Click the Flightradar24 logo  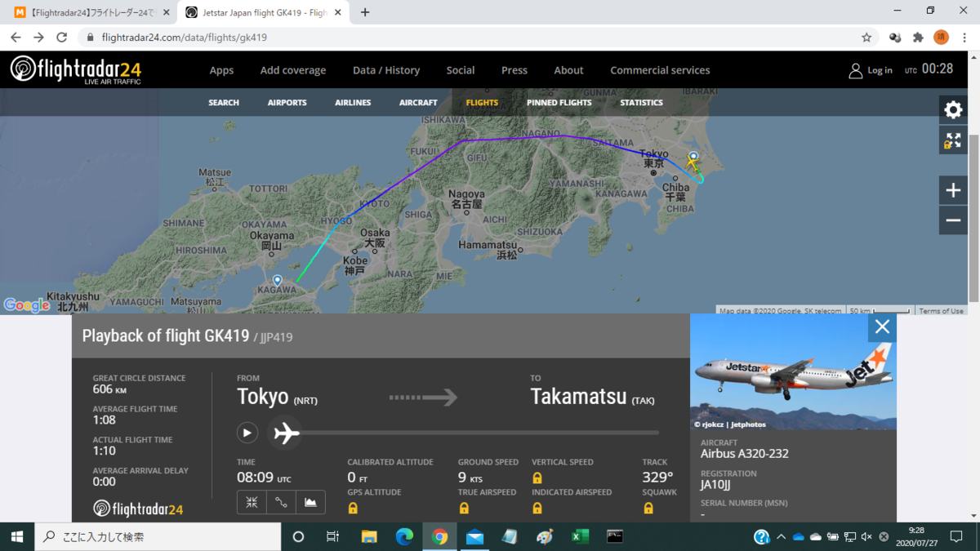point(76,70)
